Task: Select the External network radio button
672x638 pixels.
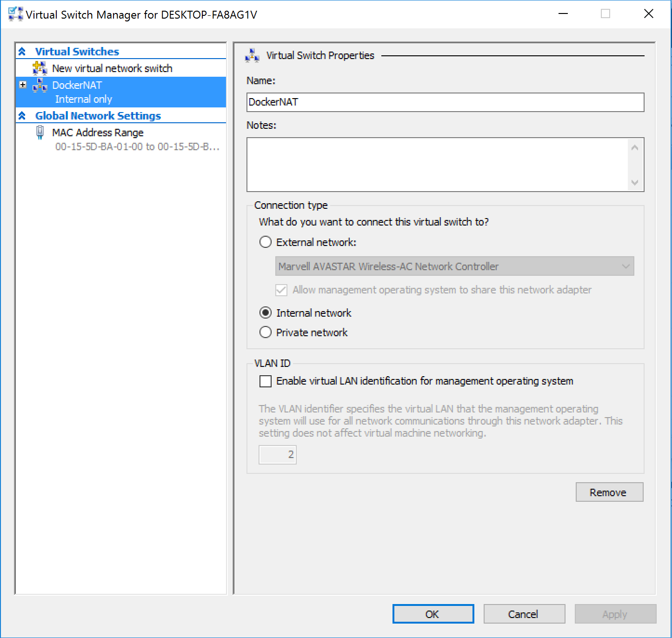Action: click(265, 242)
